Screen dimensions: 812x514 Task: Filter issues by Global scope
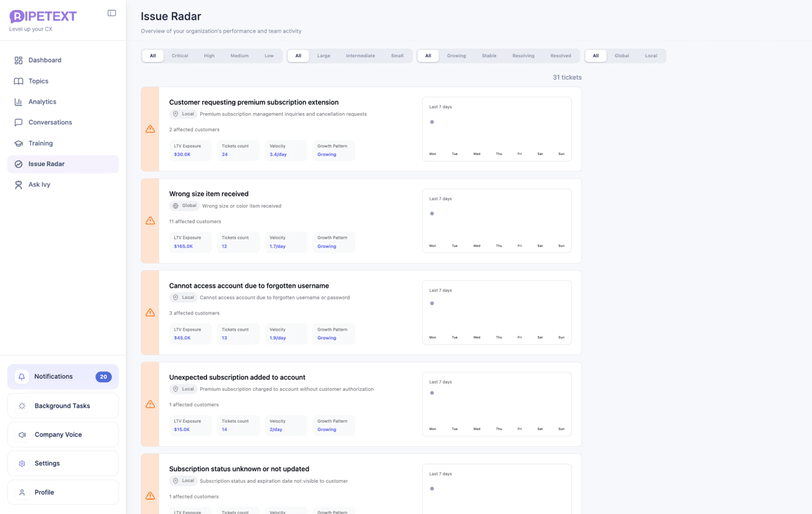pyautogui.click(x=622, y=55)
